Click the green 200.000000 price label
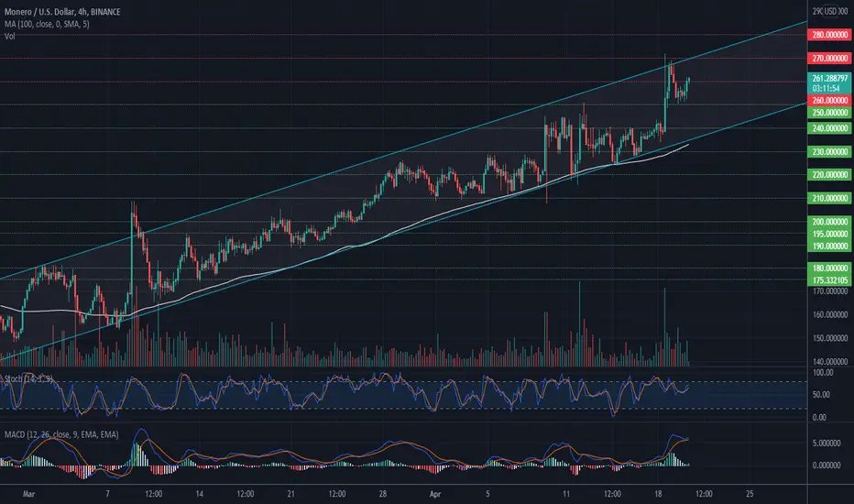 (829, 222)
